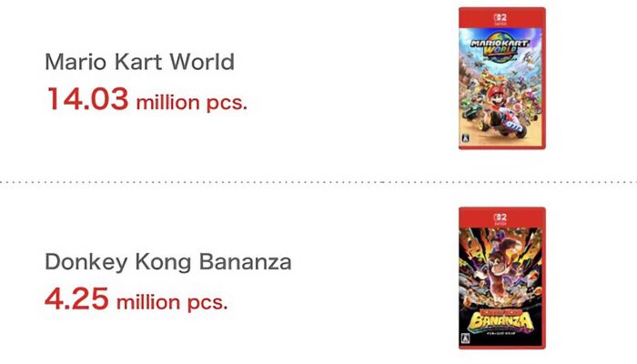Click the Switch 2 logo on Bananza box
637x364 pixels.
501,219
